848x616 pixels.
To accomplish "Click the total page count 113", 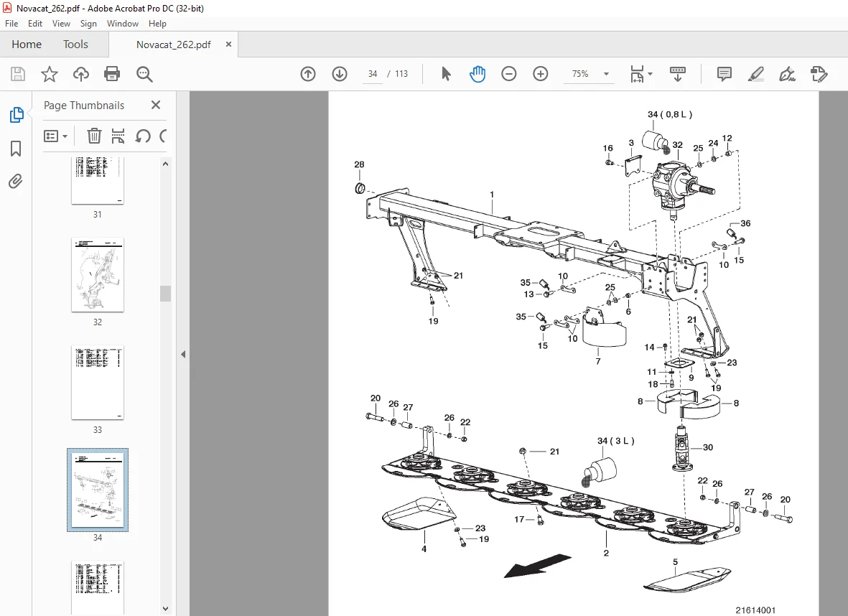I will 401,74.
